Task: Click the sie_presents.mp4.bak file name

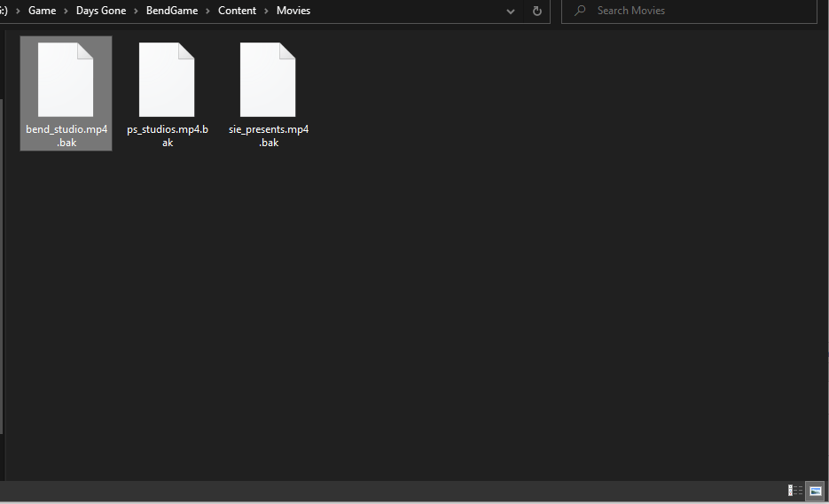Action: pos(269,136)
